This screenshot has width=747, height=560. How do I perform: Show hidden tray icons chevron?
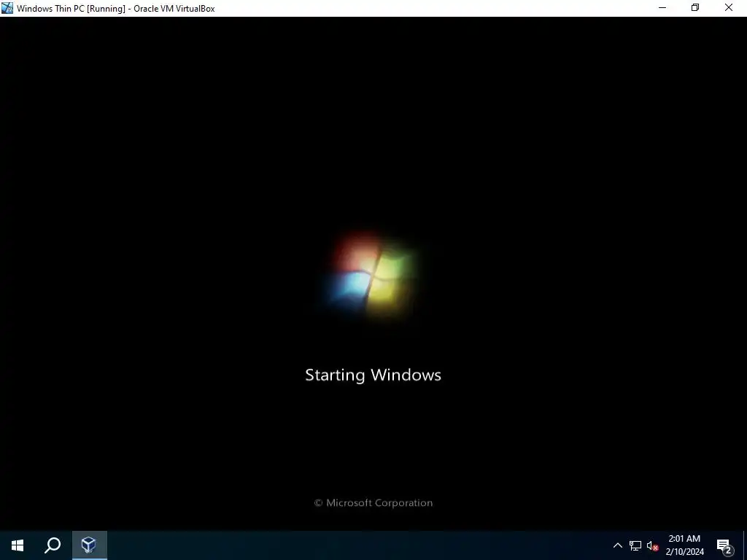617,545
